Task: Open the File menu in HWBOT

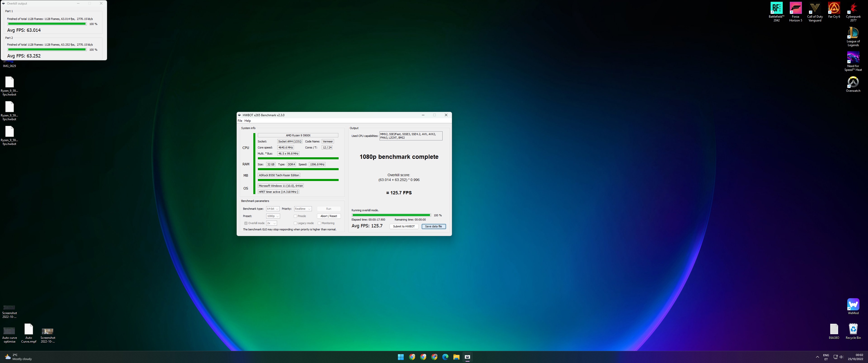Action: (240, 120)
